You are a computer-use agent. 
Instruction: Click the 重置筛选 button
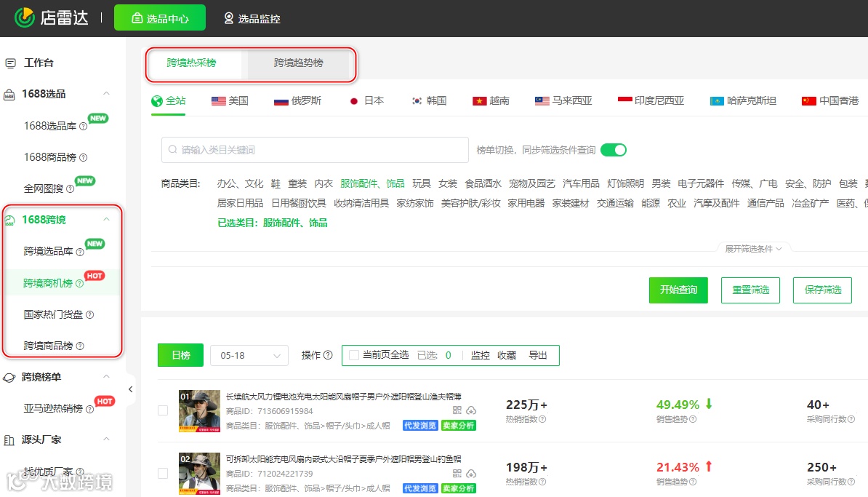(x=750, y=290)
